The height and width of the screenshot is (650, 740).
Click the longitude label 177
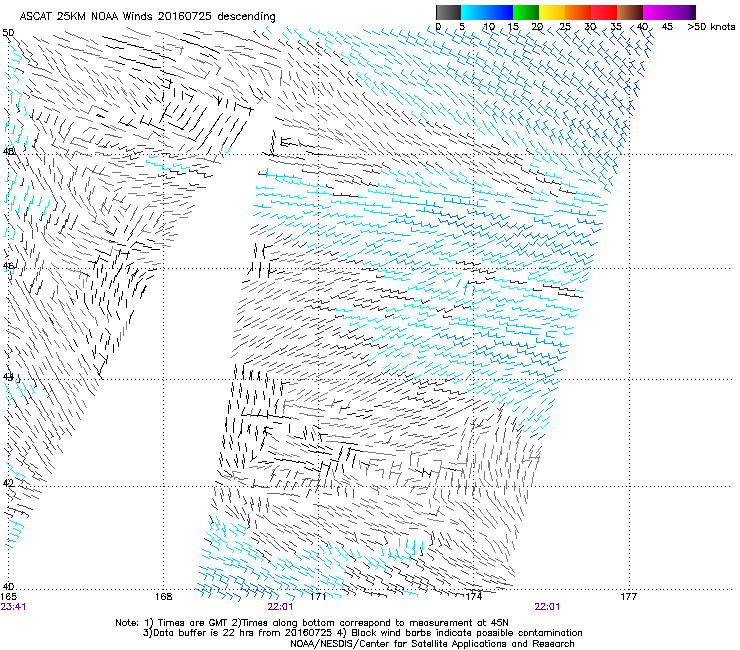[628, 597]
